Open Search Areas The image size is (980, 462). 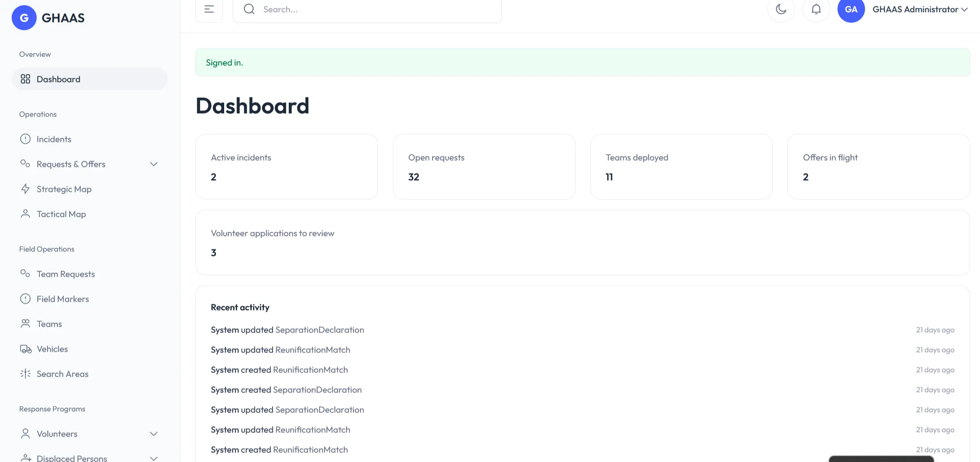(x=90, y=374)
